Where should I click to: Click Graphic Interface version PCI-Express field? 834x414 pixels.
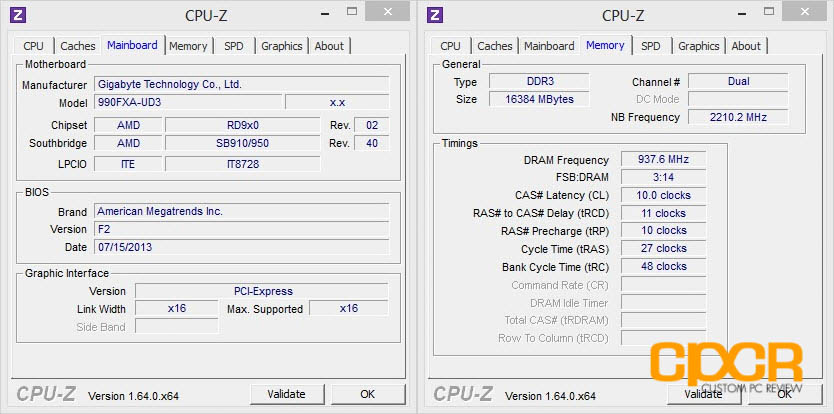(x=262, y=291)
